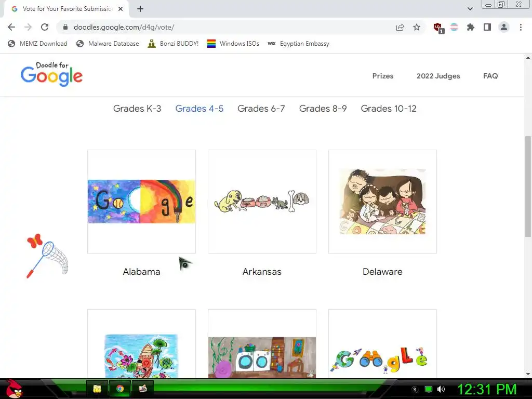Image resolution: width=532 pixels, height=399 pixels.
Task: Switch to Grades 10-12 tab
Action: pyautogui.click(x=389, y=109)
